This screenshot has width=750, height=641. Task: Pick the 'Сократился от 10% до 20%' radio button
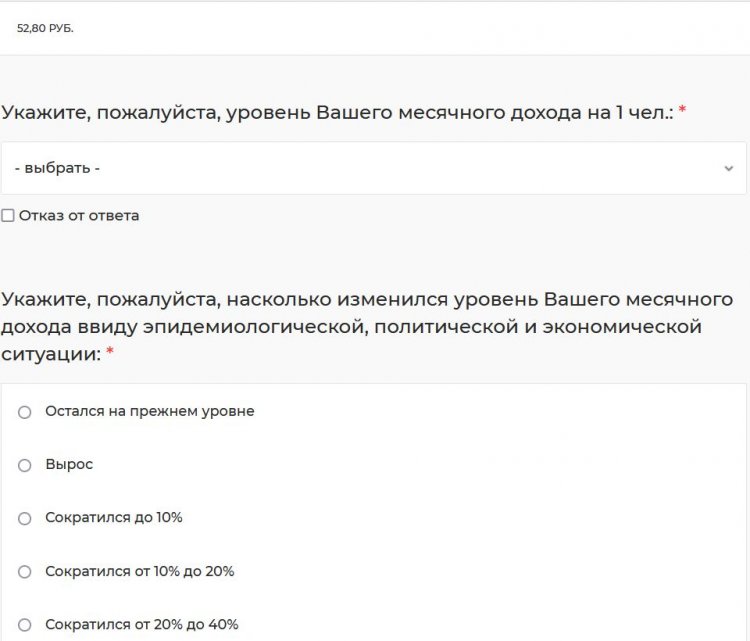[25, 572]
